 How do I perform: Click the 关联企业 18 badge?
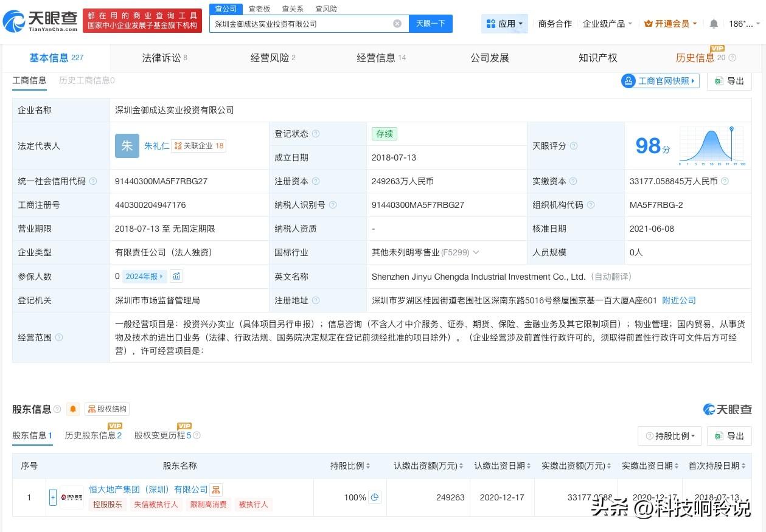(199, 146)
